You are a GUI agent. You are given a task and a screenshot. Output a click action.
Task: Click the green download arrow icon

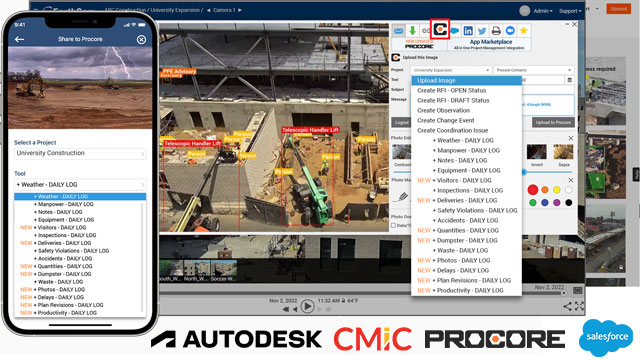412,31
